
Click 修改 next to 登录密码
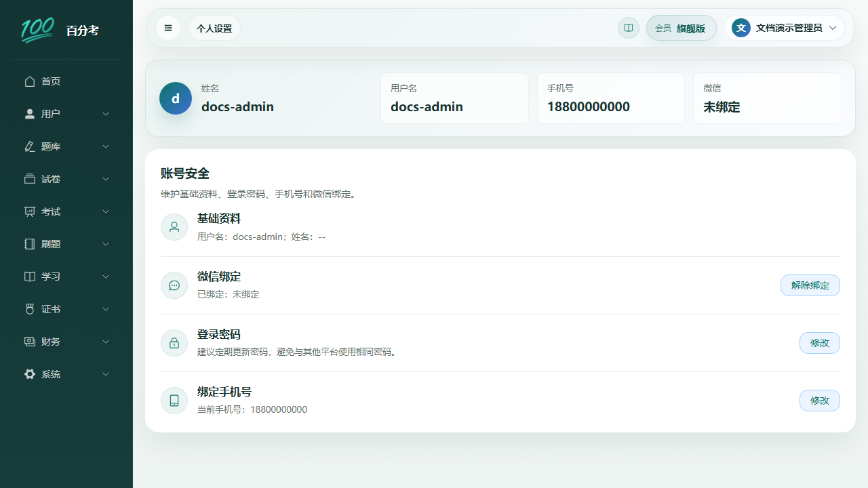click(820, 343)
